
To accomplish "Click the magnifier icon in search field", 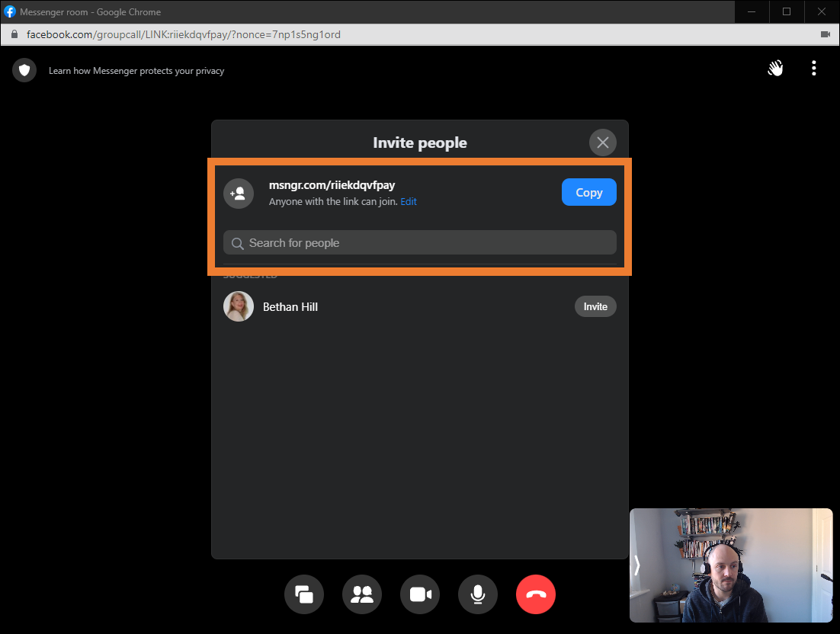I will click(x=238, y=243).
